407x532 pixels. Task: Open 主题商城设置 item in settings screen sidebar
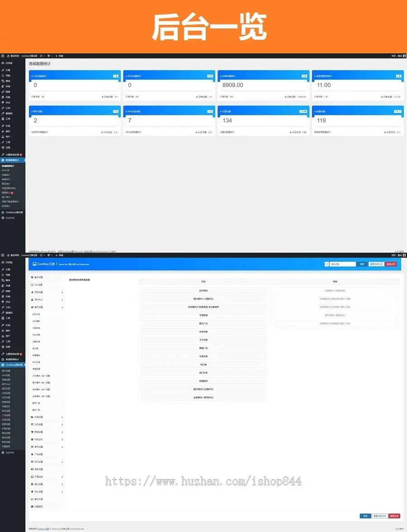[13, 354]
